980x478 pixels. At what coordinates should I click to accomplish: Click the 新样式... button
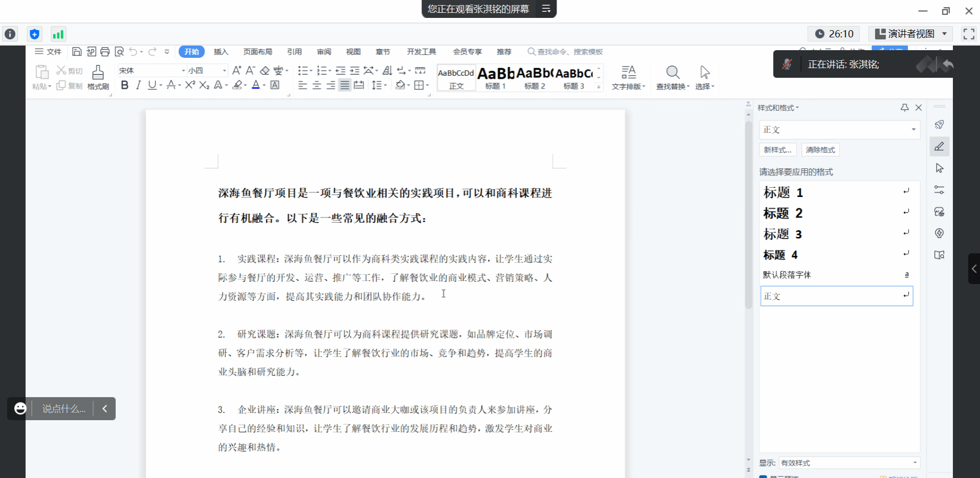point(777,150)
